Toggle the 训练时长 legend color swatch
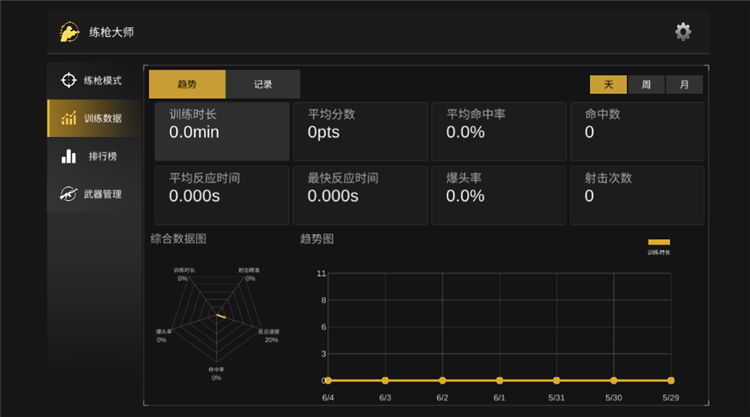Viewport: 750px width, 417px height. pyautogui.click(x=659, y=242)
